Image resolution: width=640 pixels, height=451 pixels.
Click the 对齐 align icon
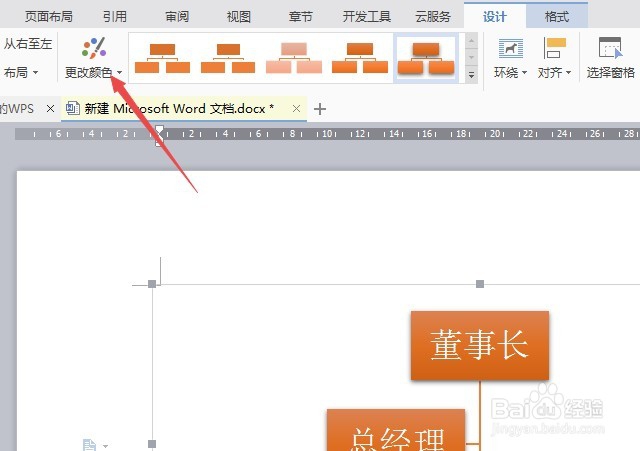point(555,48)
